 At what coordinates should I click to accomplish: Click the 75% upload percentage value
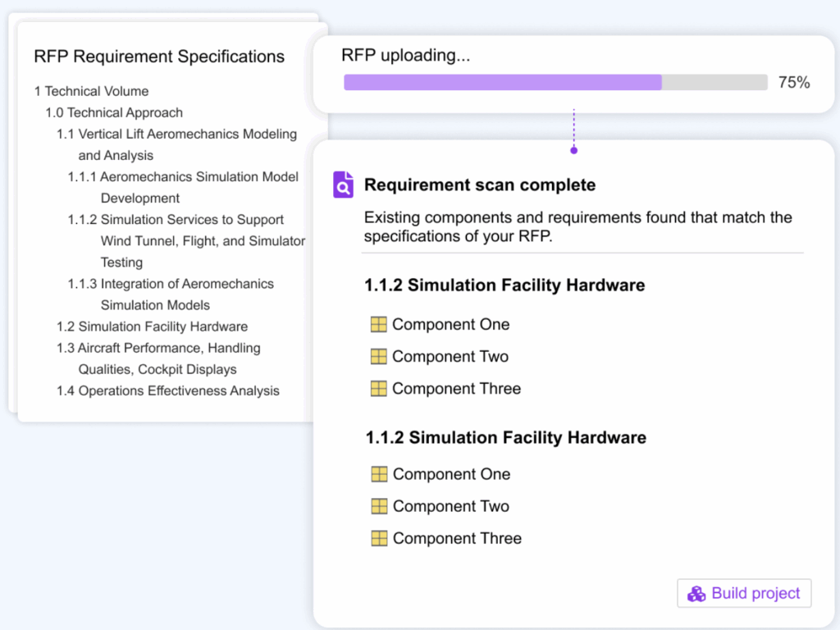click(x=794, y=83)
